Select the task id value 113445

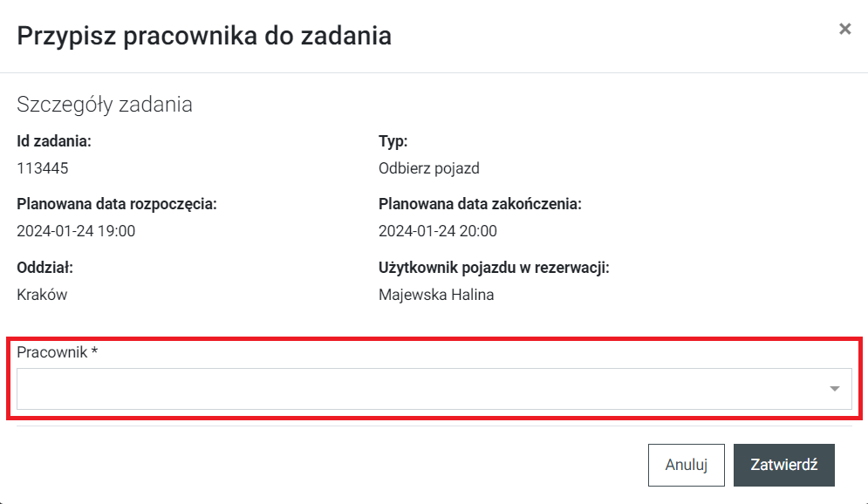[x=43, y=168]
